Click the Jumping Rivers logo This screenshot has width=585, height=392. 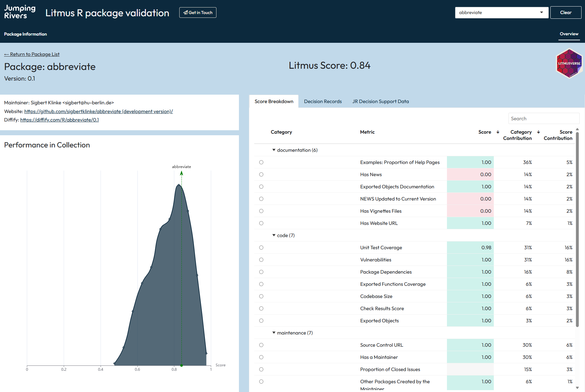pyautogui.click(x=20, y=12)
